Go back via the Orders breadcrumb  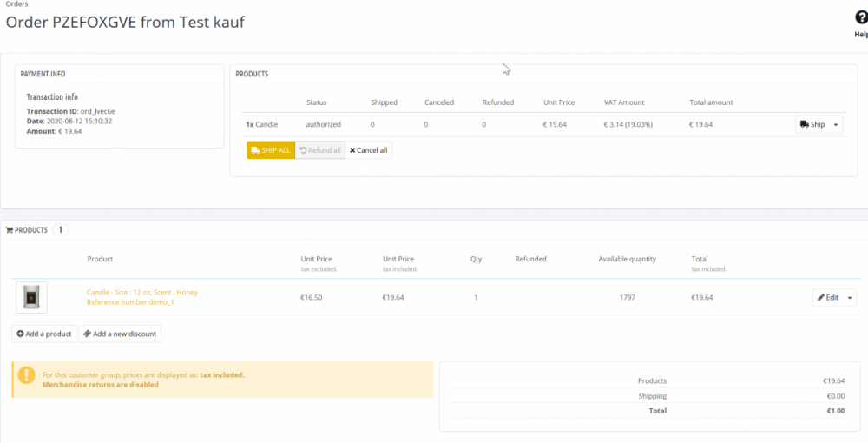pyautogui.click(x=16, y=4)
